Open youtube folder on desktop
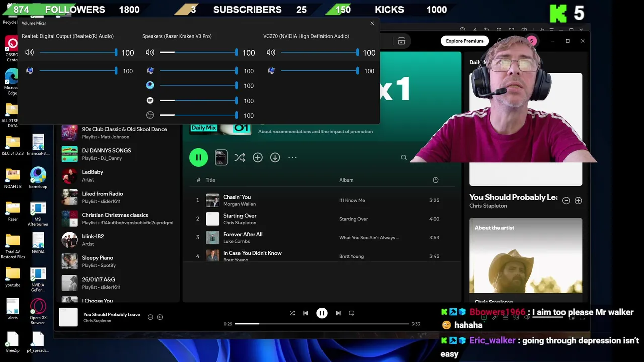This screenshot has width=644, height=362. coord(13,277)
